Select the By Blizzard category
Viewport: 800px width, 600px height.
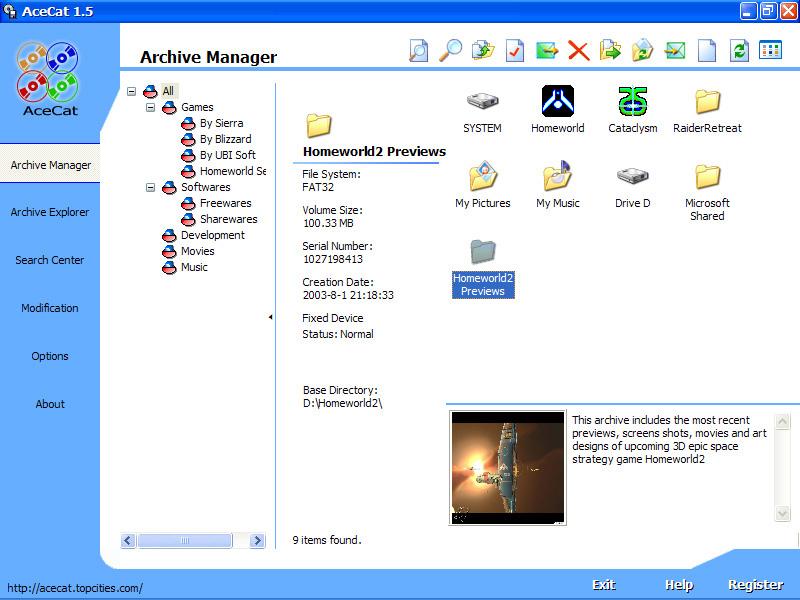pyautogui.click(x=226, y=139)
